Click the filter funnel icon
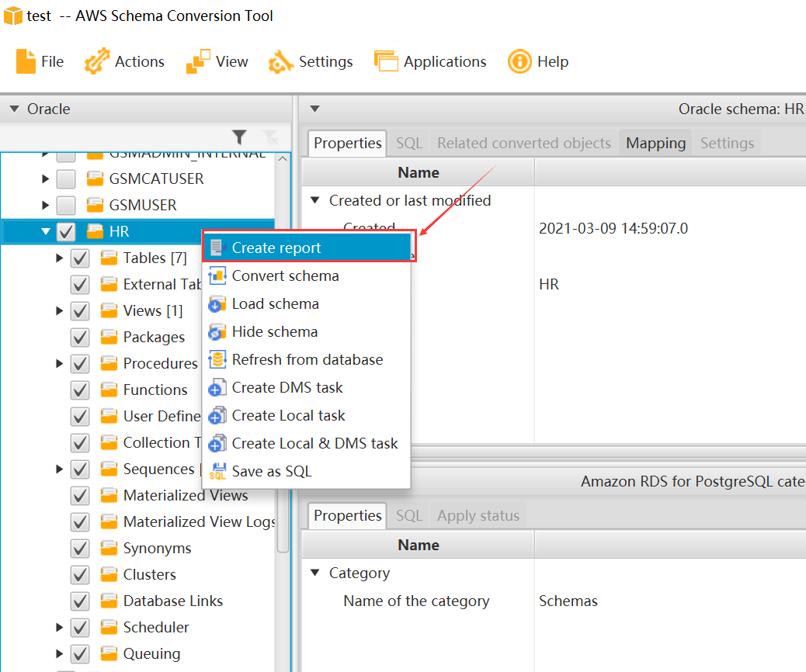The image size is (806, 672). coord(239,137)
